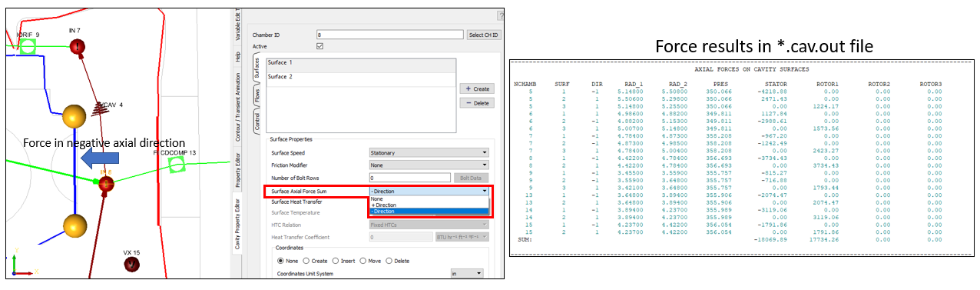Viewport: 980px width, 290px height.
Task: Click the Chamber ID input field
Action: point(389,35)
